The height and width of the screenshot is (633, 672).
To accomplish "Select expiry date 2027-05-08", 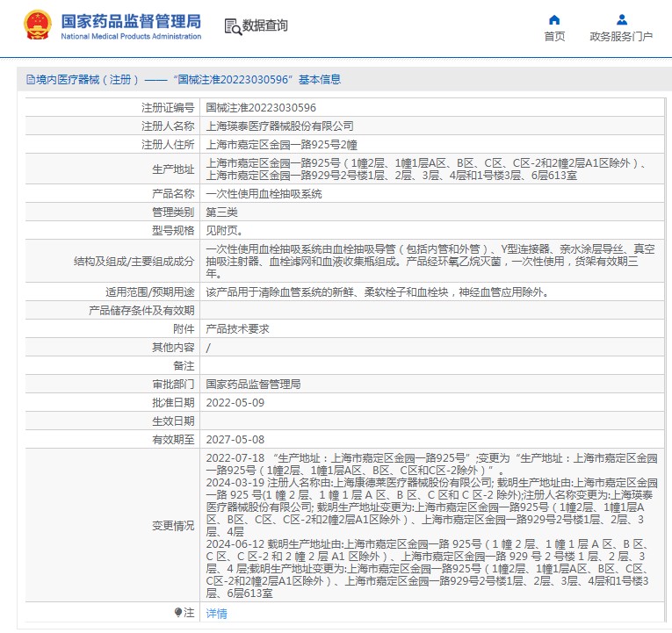I will tap(235, 440).
